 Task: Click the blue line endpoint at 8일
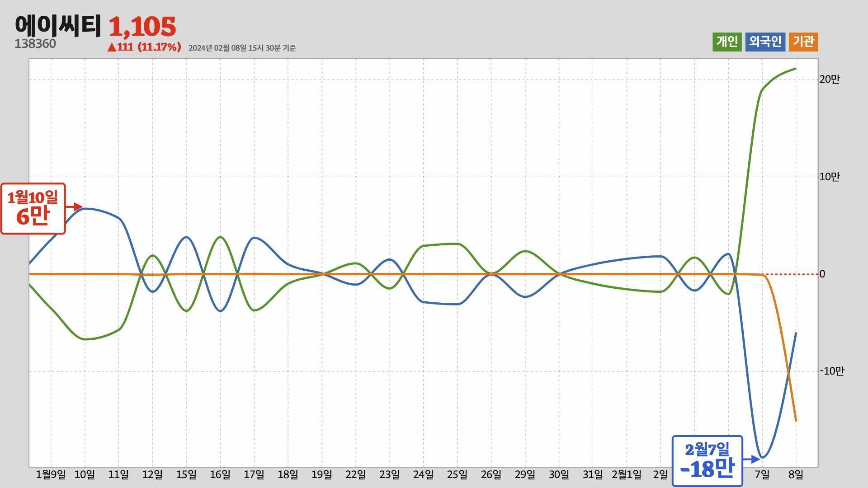796,333
